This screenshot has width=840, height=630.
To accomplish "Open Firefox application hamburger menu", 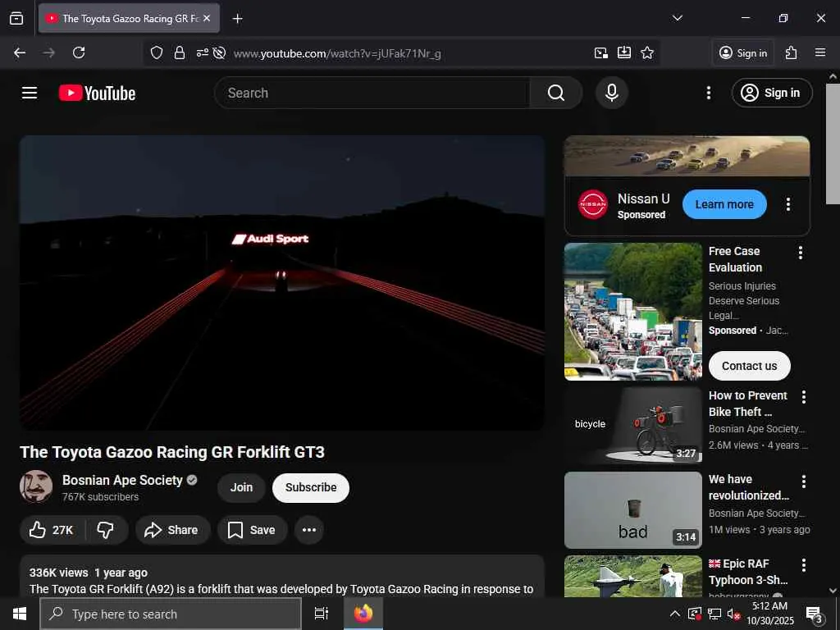I will click(820, 52).
